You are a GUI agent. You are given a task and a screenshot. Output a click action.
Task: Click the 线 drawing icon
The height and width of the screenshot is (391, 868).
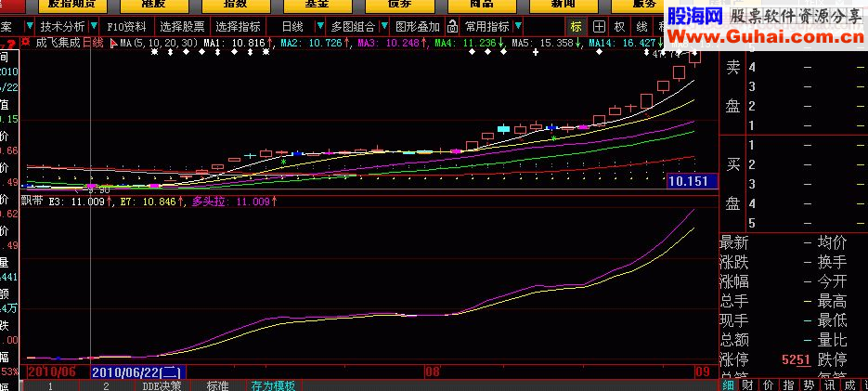pos(641,26)
